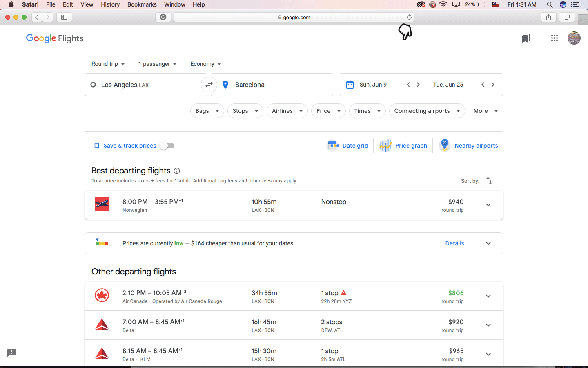Open the Google Flights hamburger main menu
The image size is (588, 368).
click(15, 38)
